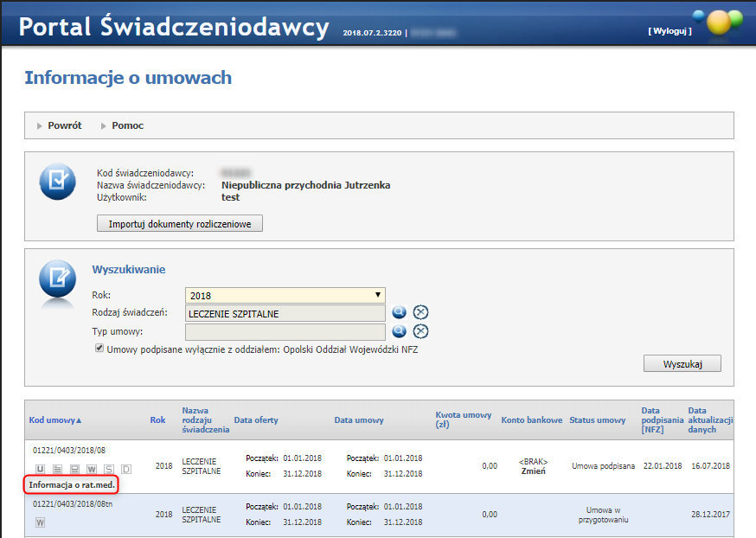
Task: Open Pomoc in the navigation bar
Action: [127, 125]
